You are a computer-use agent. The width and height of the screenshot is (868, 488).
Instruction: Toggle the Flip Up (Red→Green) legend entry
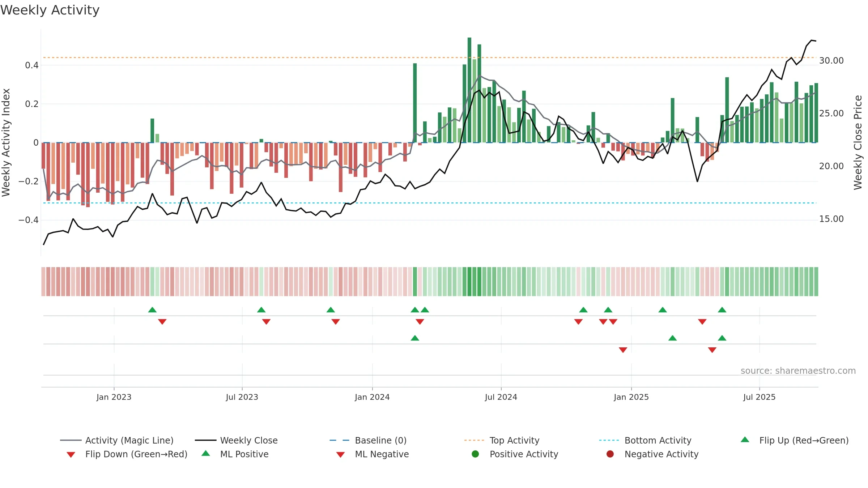pos(795,440)
